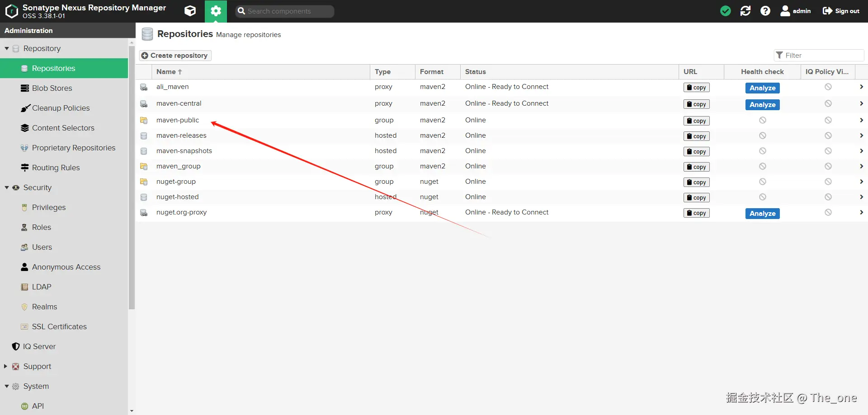The height and width of the screenshot is (415, 868).
Task: Copy the URL for ali_maven
Action: [696, 88]
